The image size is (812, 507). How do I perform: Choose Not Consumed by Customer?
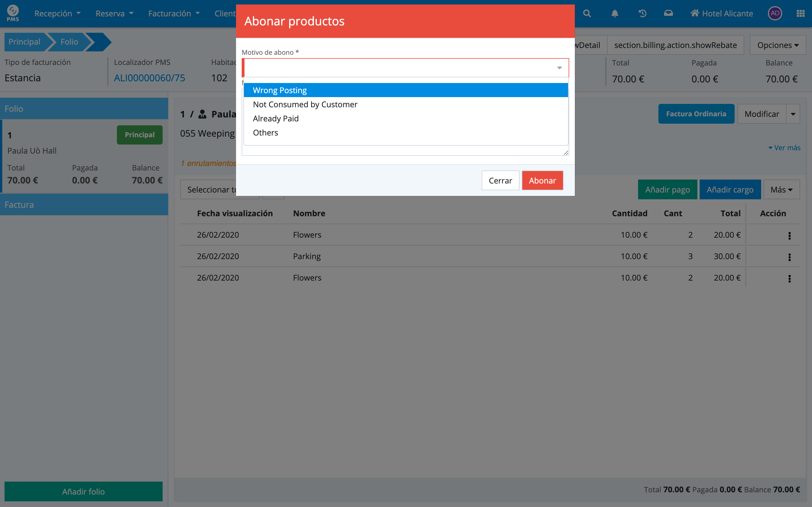click(305, 104)
